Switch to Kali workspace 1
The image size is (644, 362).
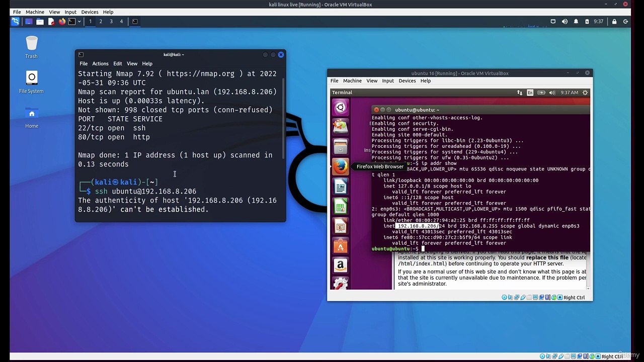pos(90,21)
